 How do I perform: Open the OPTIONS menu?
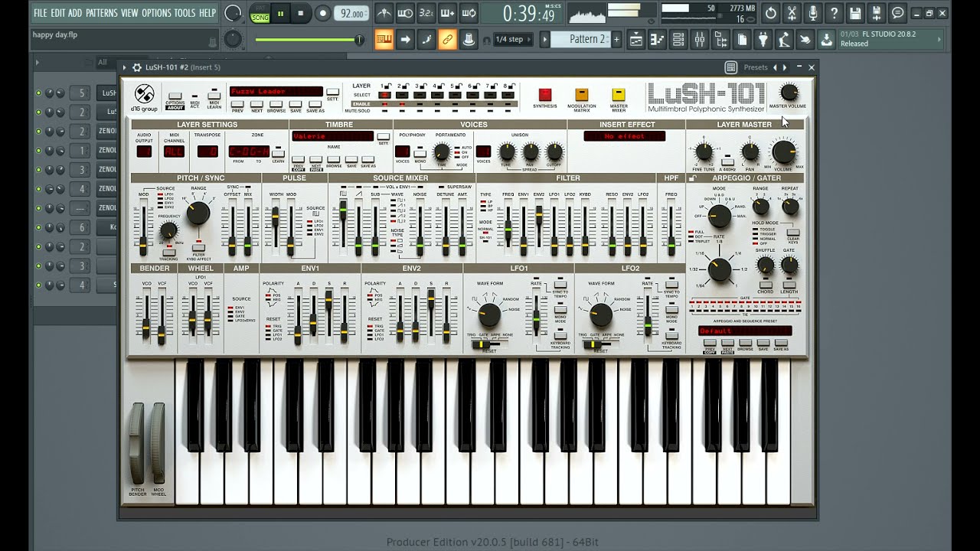click(x=157, y=13)
